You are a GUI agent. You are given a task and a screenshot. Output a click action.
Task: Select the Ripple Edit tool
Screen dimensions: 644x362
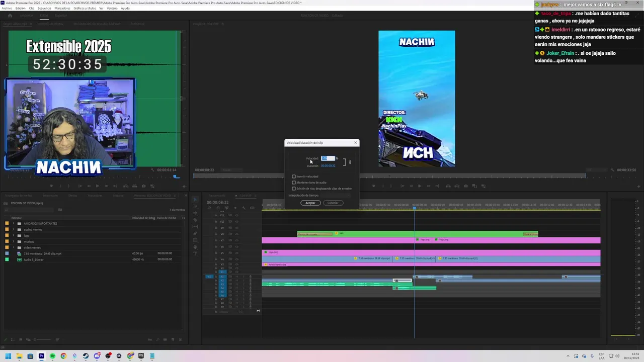point(195,213)
